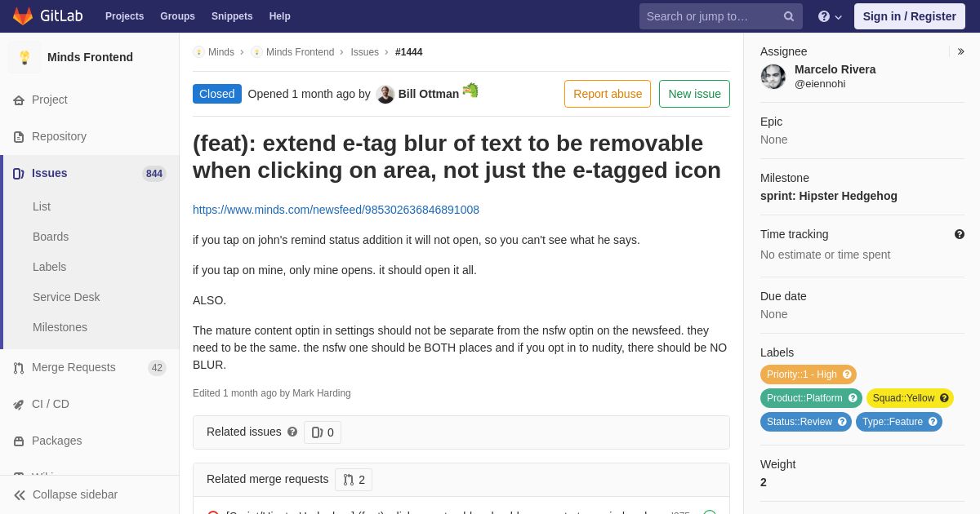Click the Issues breadcrumb link
The image size is (980, 514).
(364, 52)
